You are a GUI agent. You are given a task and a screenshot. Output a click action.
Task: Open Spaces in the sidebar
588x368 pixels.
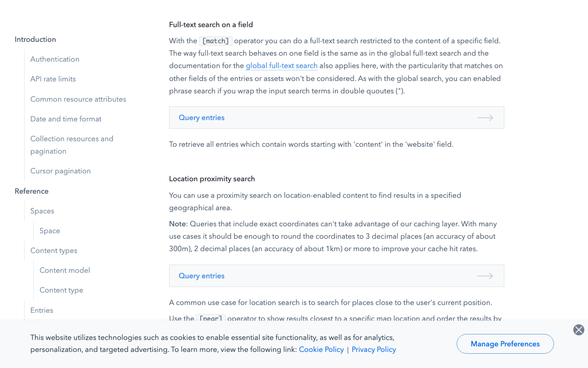(x=42, y=211)
